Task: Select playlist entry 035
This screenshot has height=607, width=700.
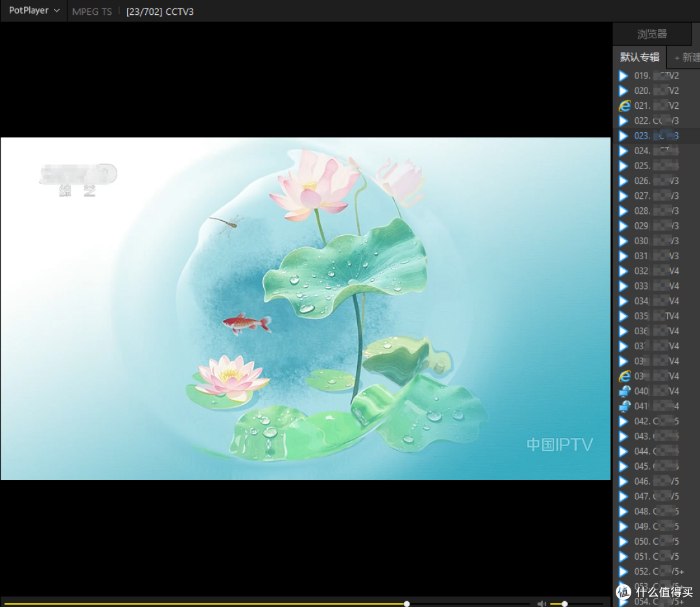Action: point(657,316)
